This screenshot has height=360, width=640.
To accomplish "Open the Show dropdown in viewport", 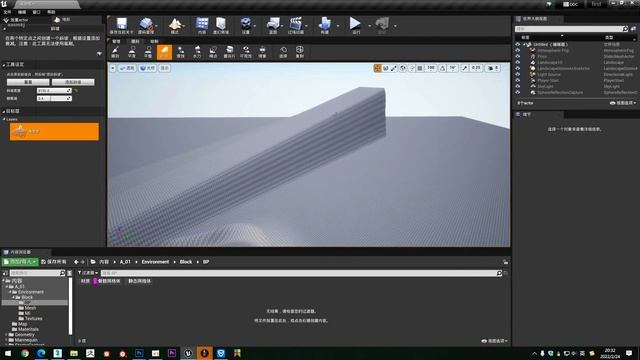I will [x=164, y=68].
